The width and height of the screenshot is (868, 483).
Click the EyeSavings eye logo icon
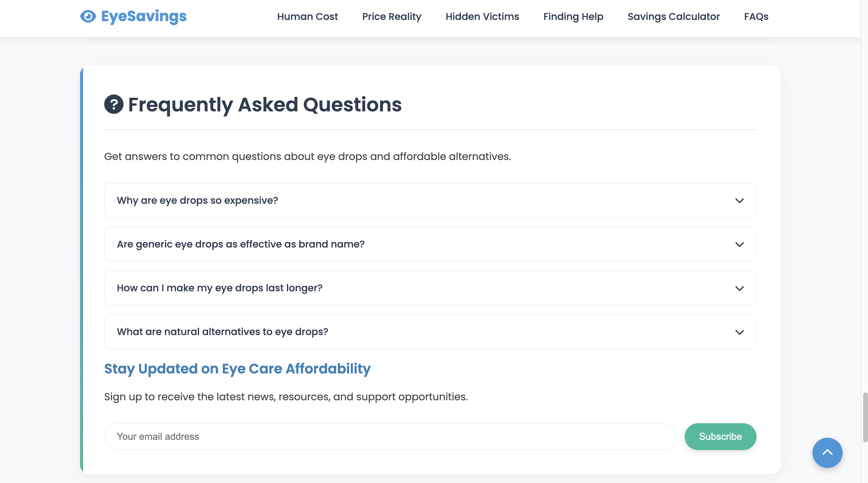pos(88,16)
